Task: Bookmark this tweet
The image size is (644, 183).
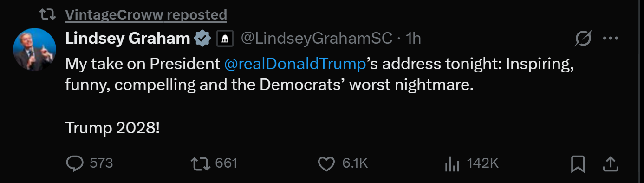Action: (x=578, y=163)
